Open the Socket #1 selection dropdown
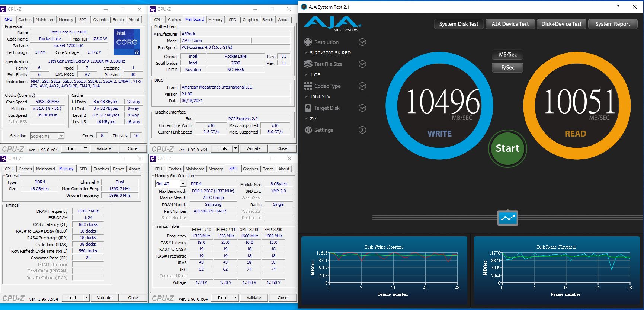The image size is (644, 310). pos(61,136)
